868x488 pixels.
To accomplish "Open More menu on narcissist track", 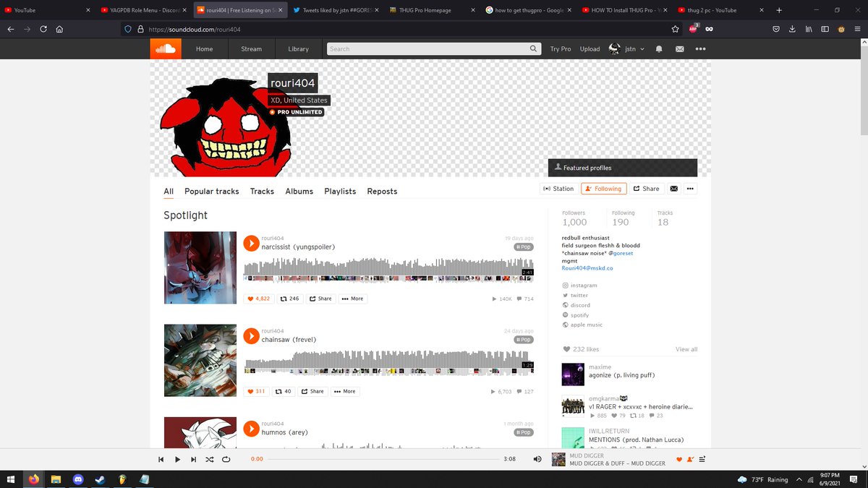I will tap(352, 299).
